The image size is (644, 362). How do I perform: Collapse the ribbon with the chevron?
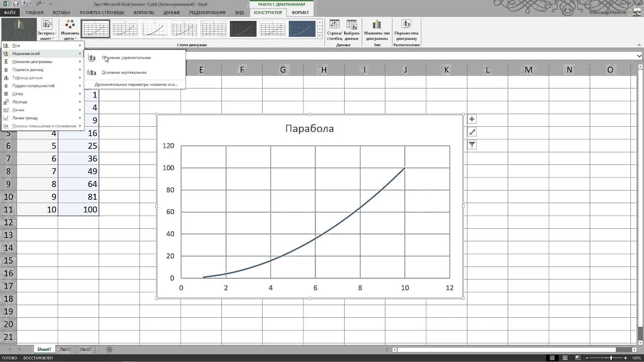[x=639, y=45]
